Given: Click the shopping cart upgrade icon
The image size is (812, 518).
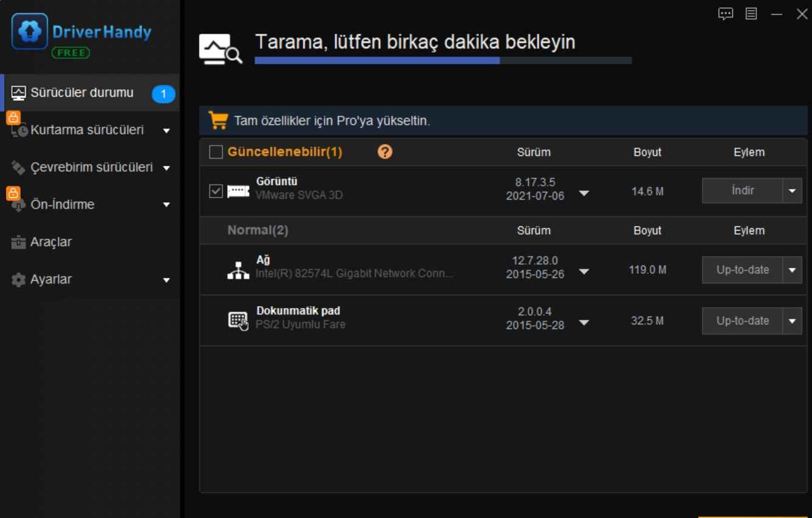Looking at the screenshot, I should [218, 120].
